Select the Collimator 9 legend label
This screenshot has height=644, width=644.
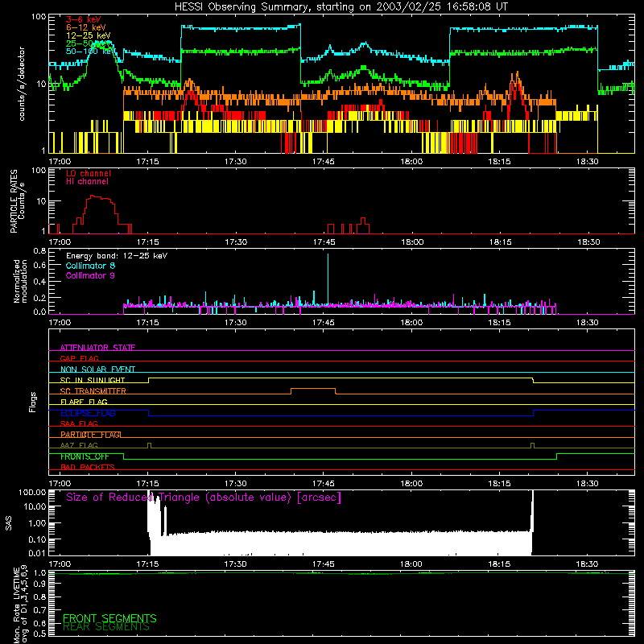90,275
